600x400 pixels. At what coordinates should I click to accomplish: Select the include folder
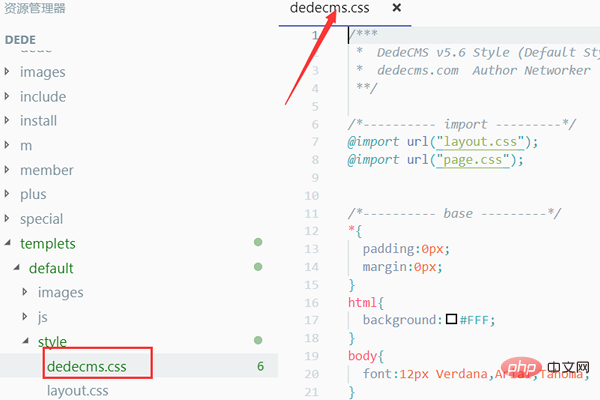[x=43, y=96]
